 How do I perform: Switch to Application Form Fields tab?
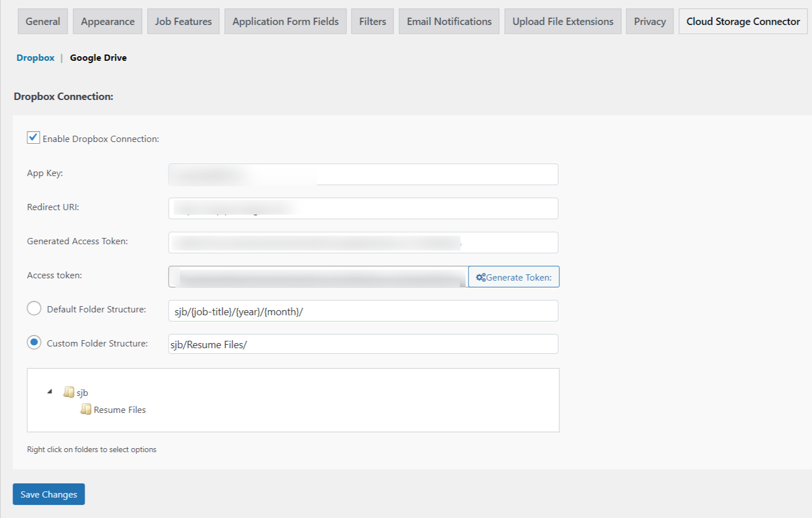click(x=285, y=21)
